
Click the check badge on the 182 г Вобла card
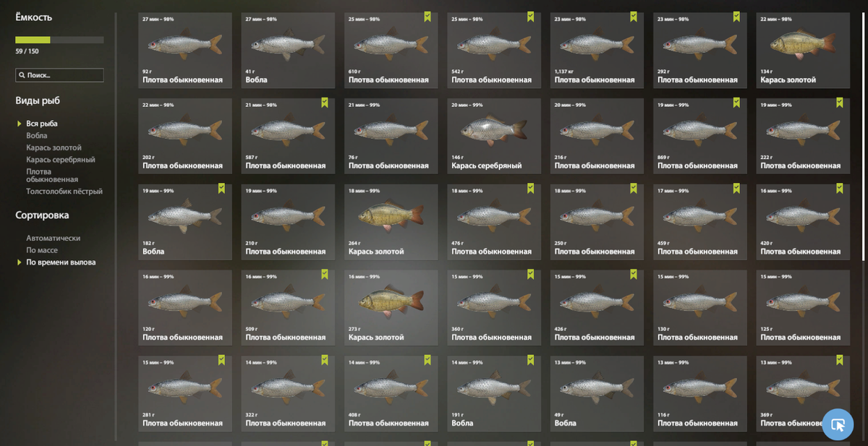(221, 188)
